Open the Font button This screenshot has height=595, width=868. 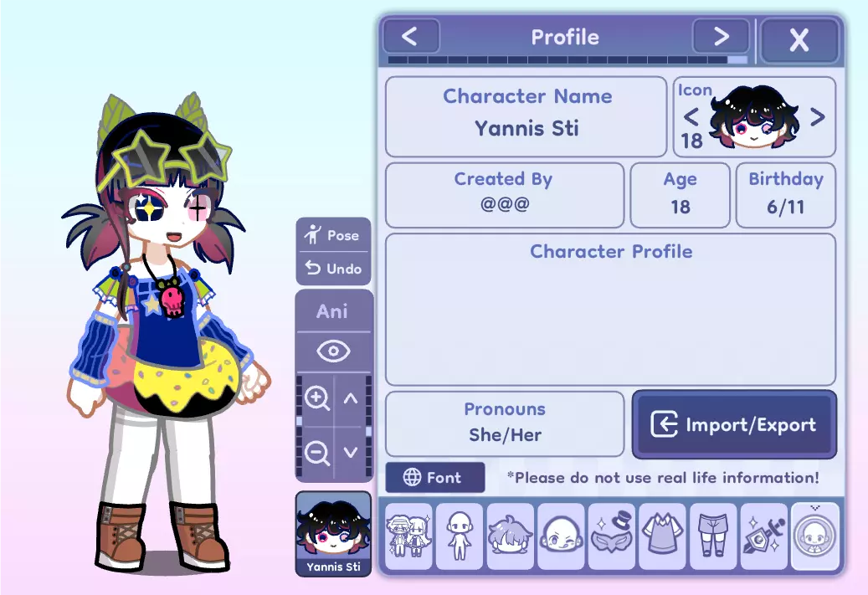click(435, 477)
